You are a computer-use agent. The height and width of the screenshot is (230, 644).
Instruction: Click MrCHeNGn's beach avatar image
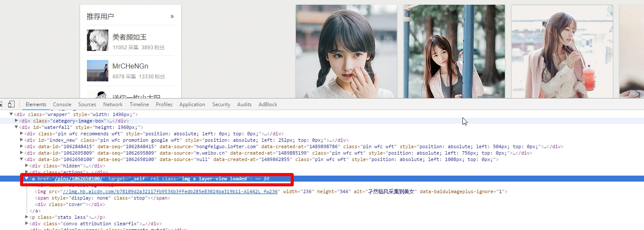(x=98, y=71)
